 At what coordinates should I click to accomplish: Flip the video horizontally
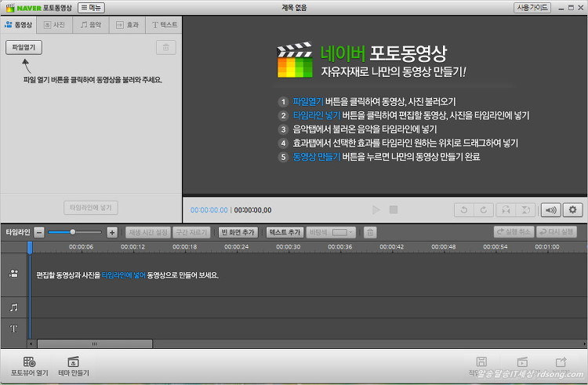tap(506, 210)
